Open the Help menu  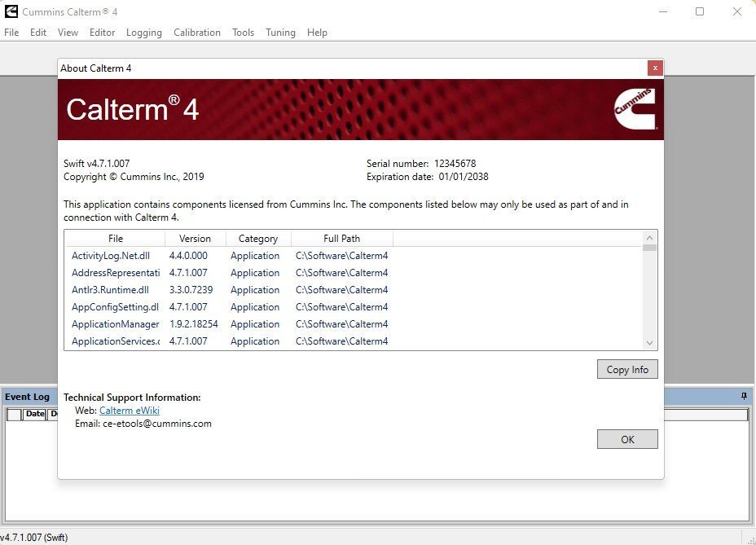tap(317, 33)
